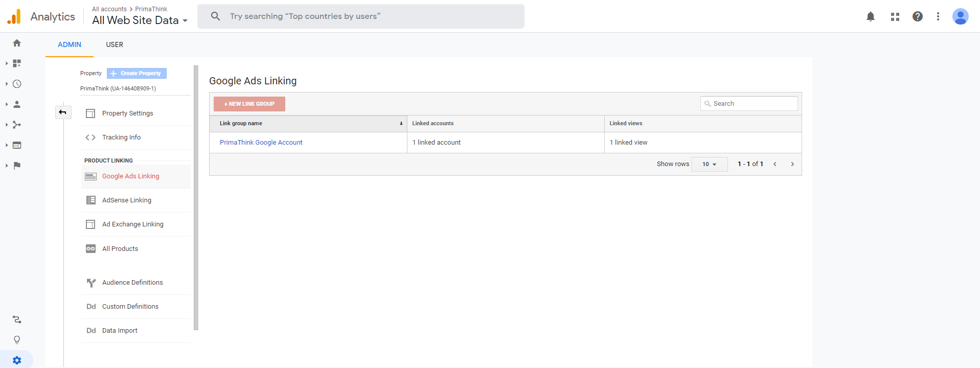Select Google Ads Linking menu item
Viewport: 980px width, 368px height.
[x=136, y=176]
